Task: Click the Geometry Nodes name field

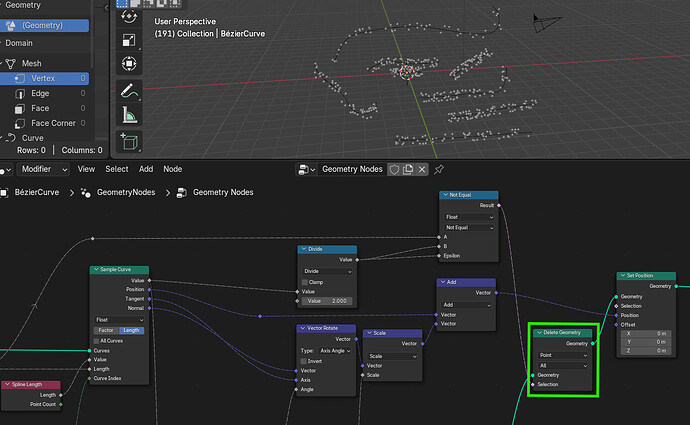Action: pyautogui.click(x=352, y=169)
